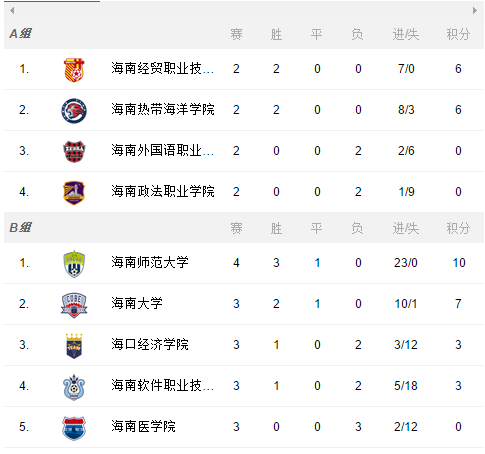Screen dimensions: 485x454
Task: Open the 海南热带海洋学院 team name link
Action: click(x=163, y=110)
